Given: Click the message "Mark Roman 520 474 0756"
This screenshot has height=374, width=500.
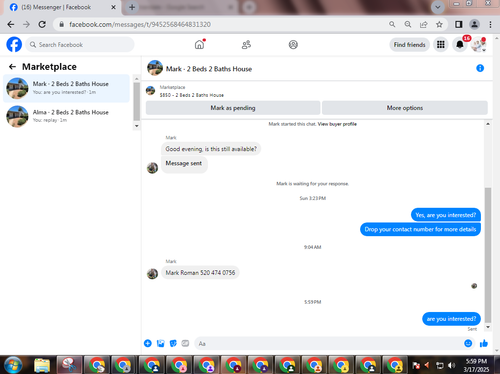Looking at the screenshot, I should coord(200,273).
